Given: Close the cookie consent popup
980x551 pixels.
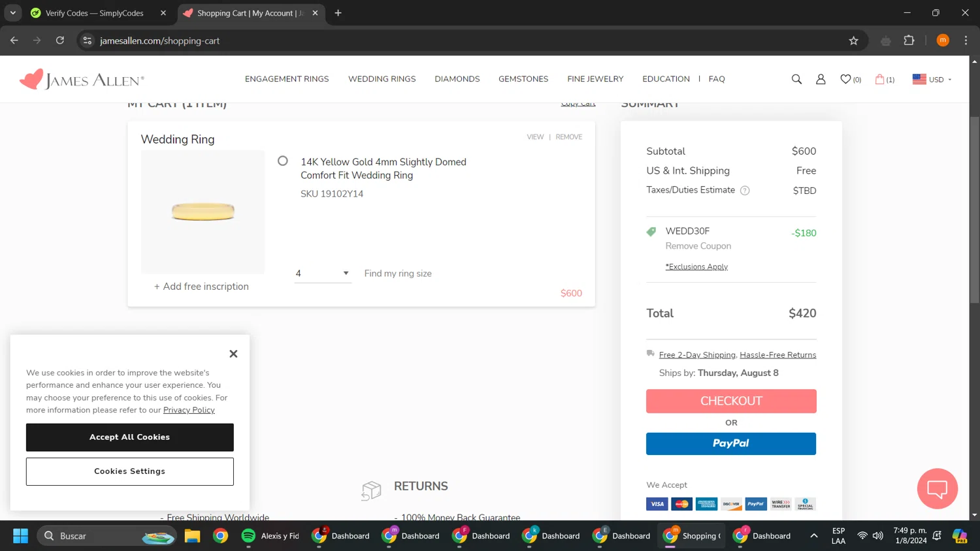Looking at the screenshot, I should [x=233, y=354].
